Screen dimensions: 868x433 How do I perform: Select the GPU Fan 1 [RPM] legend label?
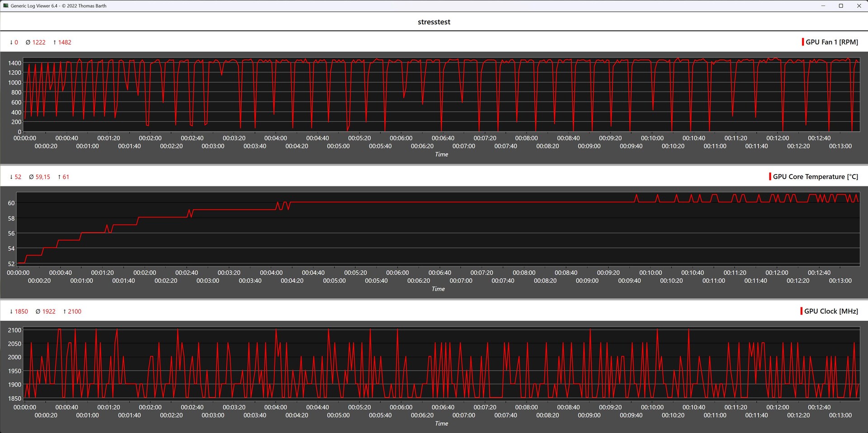(x=831, y=42)
